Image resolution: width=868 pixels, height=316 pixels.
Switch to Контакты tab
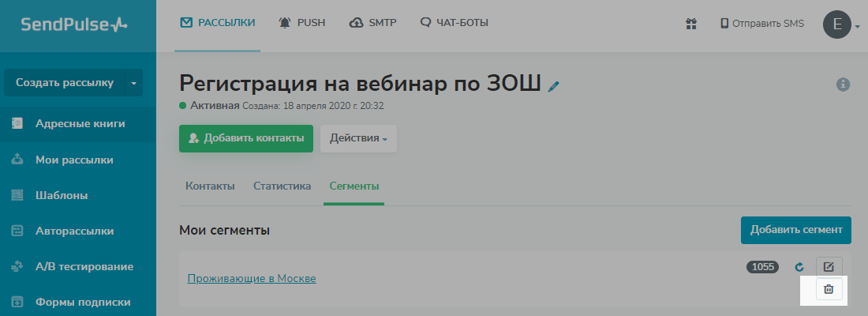(210, 186)
